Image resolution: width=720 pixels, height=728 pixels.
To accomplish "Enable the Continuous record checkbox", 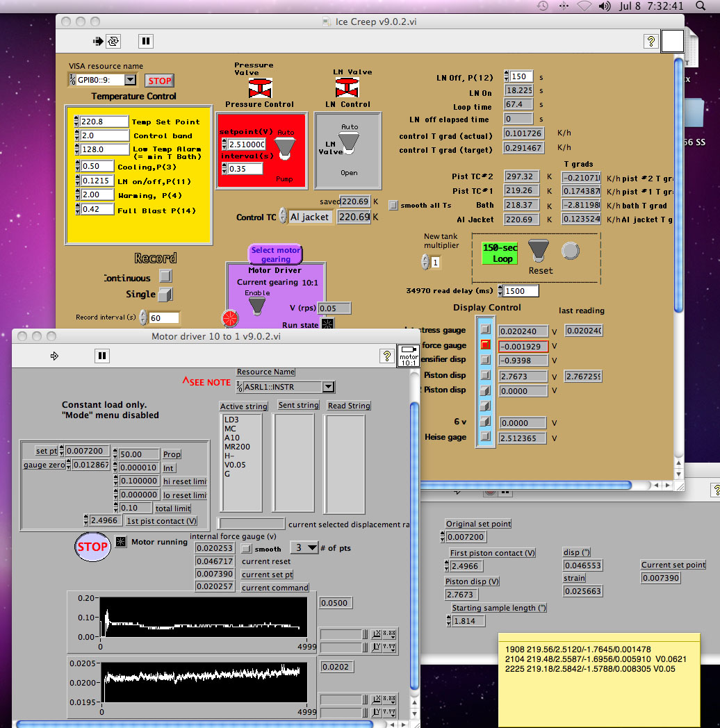I will [165, 276].
